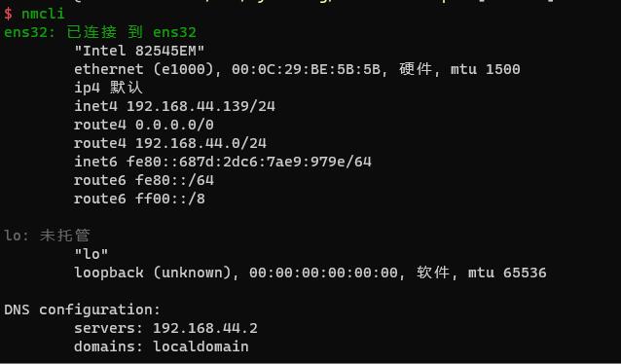Click the route6 fe80::/64 entry

(x=144, y=180)
